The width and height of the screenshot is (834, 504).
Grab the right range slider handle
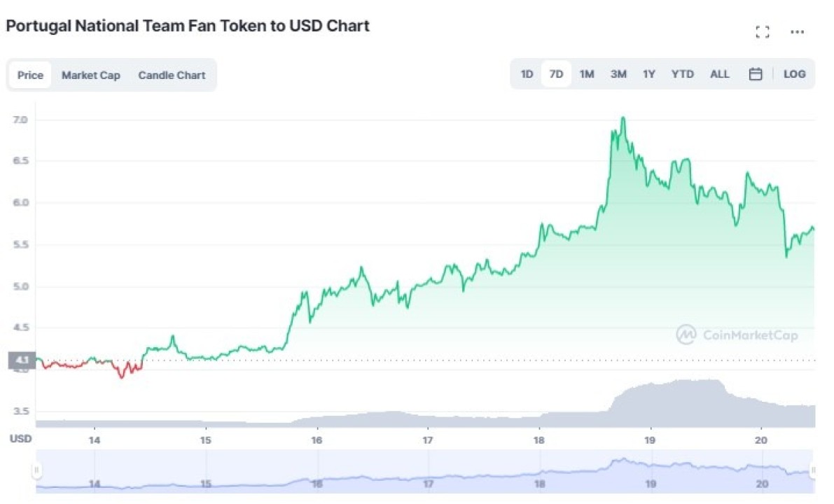coord(813,470)
